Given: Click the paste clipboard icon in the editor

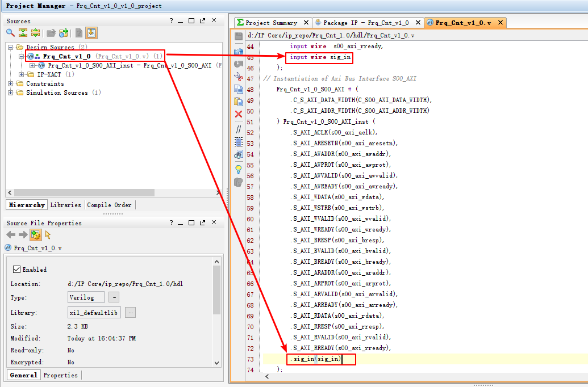Looking at the screenshot, I should coord(239,102).
